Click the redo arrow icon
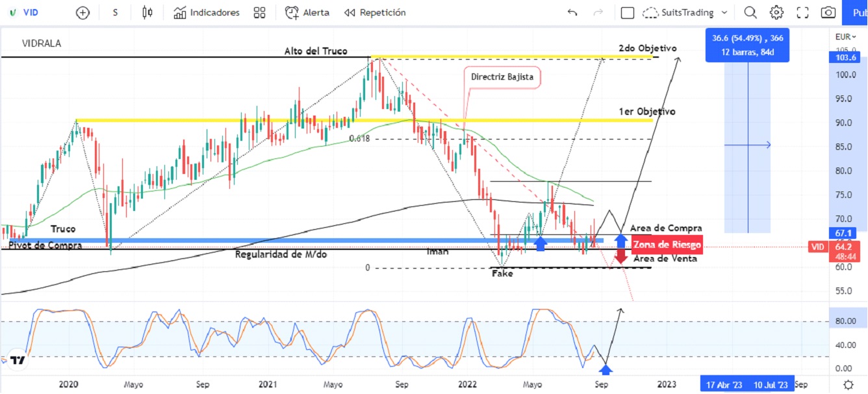The width and height of the screenshot is (868, 394). (598, 12)
